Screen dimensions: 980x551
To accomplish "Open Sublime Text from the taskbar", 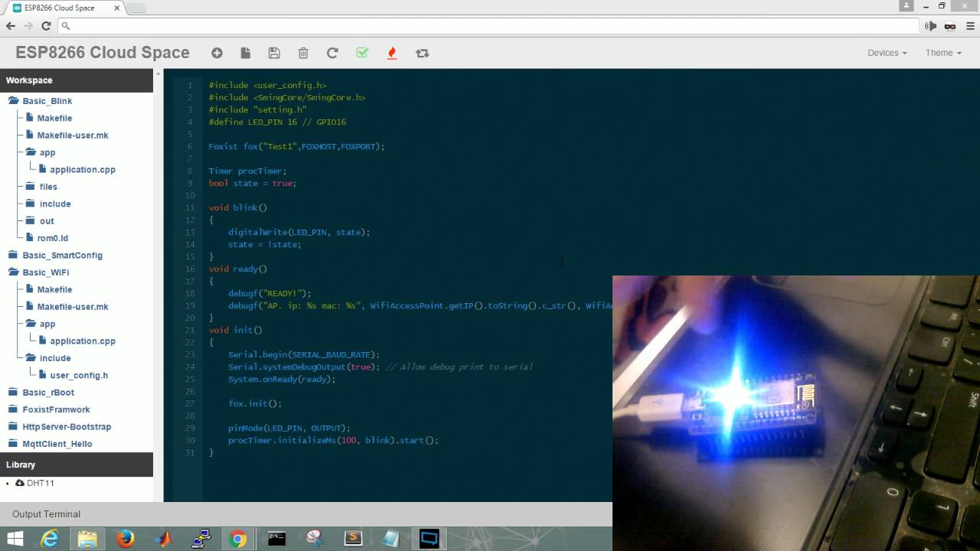I will 353,539.
